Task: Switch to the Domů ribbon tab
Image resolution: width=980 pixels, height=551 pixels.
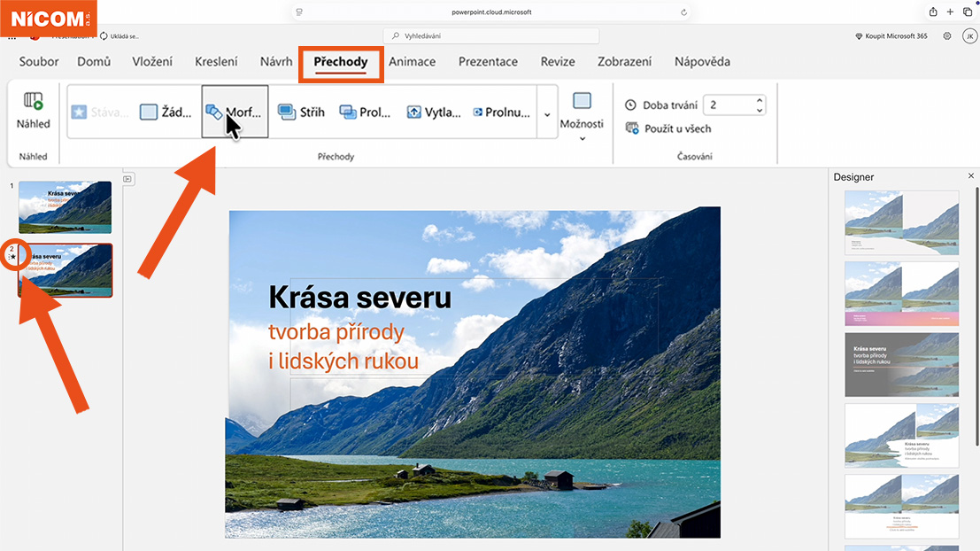Action: click(x=94, y=61)
